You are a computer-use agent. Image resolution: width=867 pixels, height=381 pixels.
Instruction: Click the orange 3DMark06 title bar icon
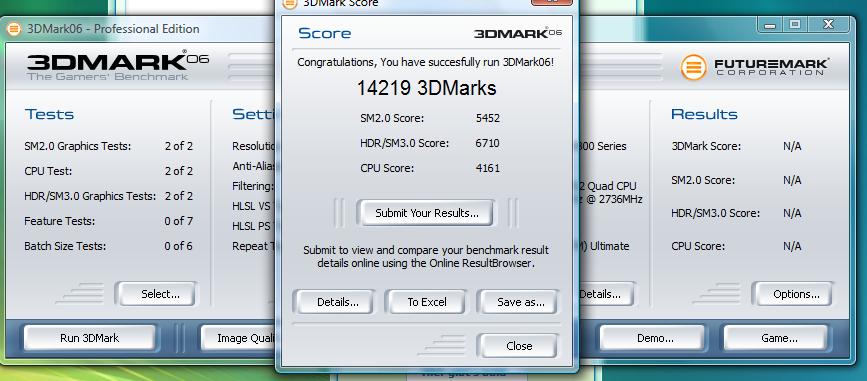coord(14,29)
